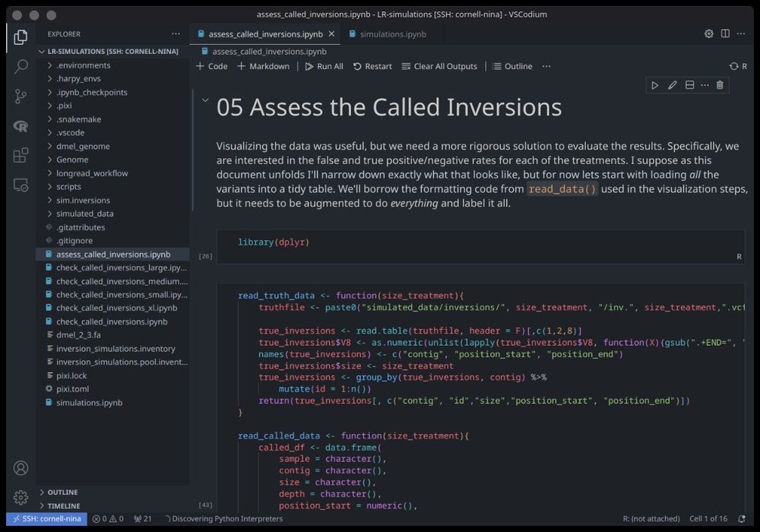Viewport: 760px width, 532px height.
Task: Click the notebook toolbar overflow ellipsis
Action: click(546, 66)
